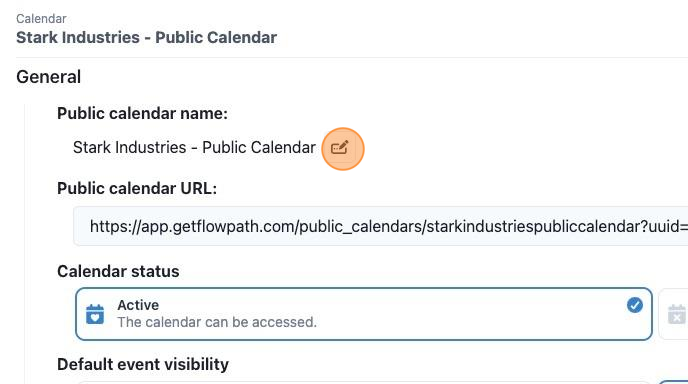Select the inactive status card at right edge
The width and height of the screenshot is (688, 384).
(674, 314)
